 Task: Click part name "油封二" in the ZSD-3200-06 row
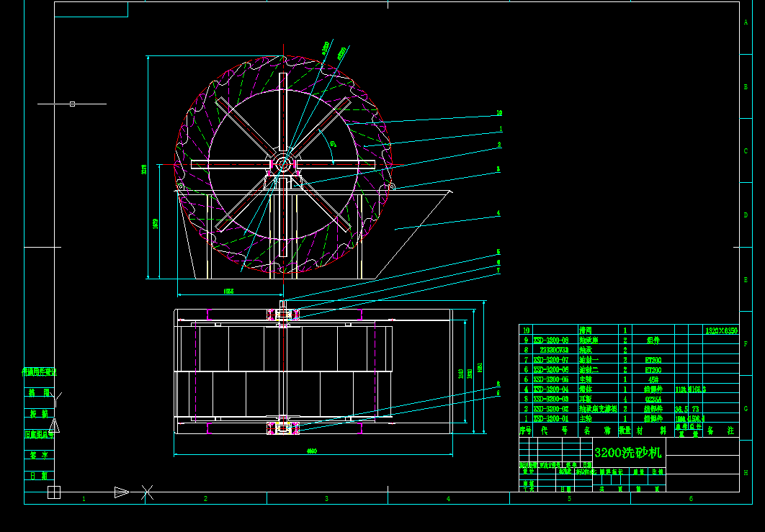[x=589, y=370]
